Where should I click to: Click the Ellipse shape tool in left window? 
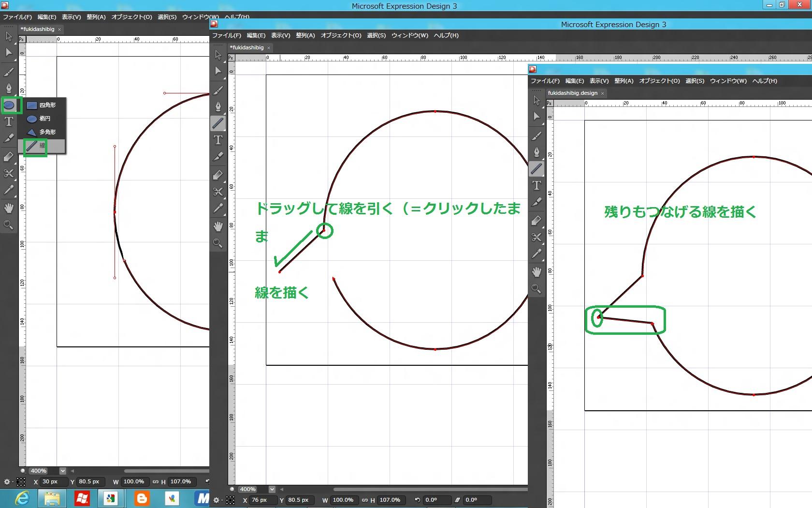9,105
